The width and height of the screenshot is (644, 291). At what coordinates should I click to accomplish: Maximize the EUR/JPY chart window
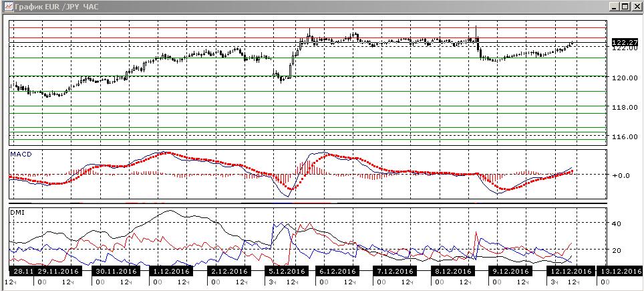pyautogui.click(x=624, y=6)
